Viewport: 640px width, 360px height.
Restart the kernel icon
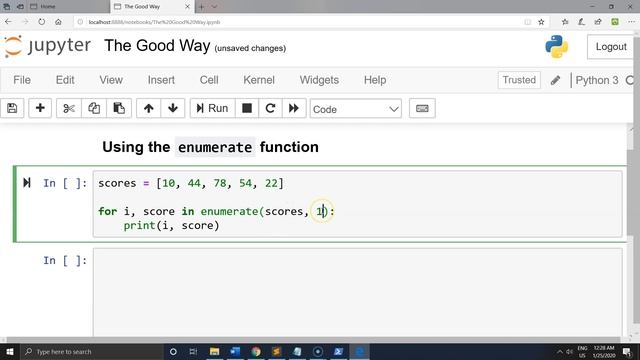pos(270,108)
